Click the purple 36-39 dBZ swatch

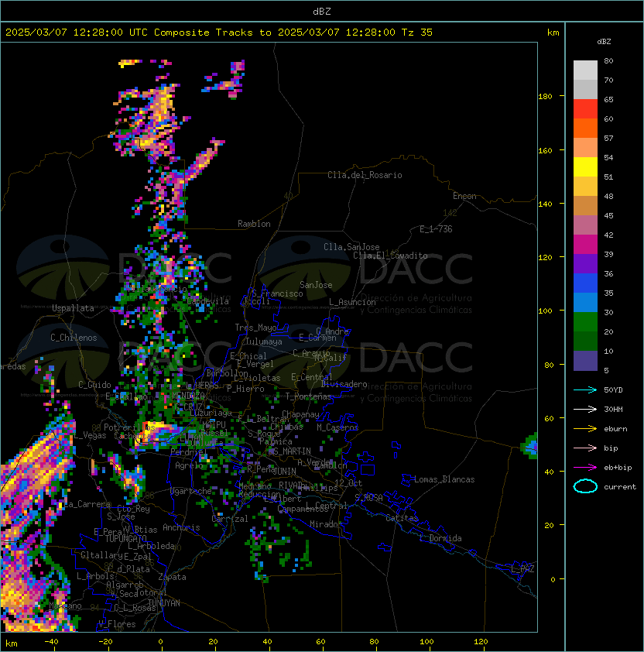pos(585,264)
